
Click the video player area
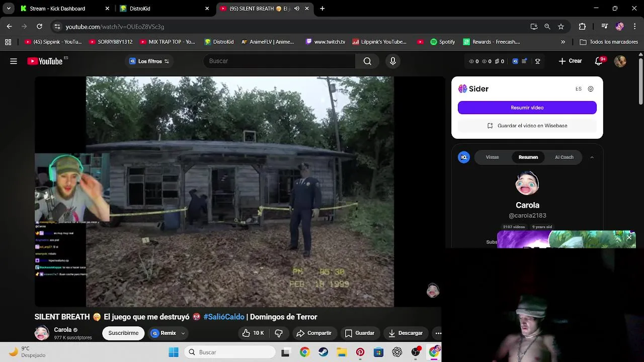(x=239, y=192)
